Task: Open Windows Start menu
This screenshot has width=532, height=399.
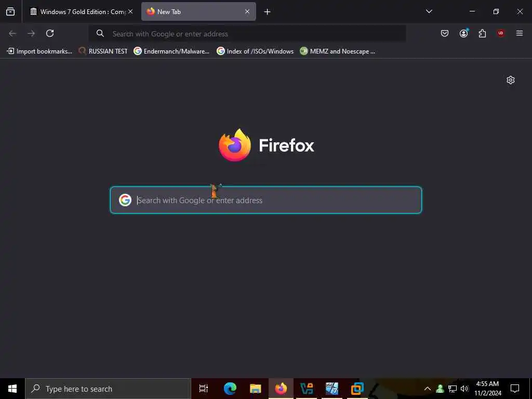Action: click(x=12, y=389)
